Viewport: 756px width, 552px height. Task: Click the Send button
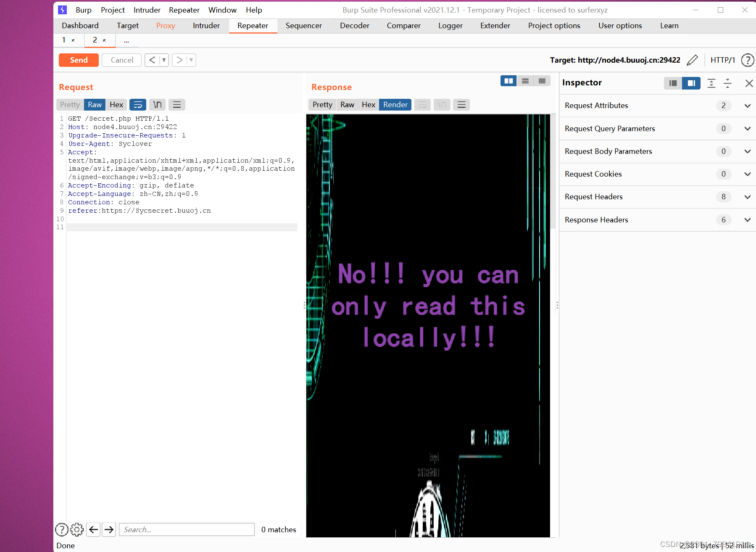pos(78,60)
